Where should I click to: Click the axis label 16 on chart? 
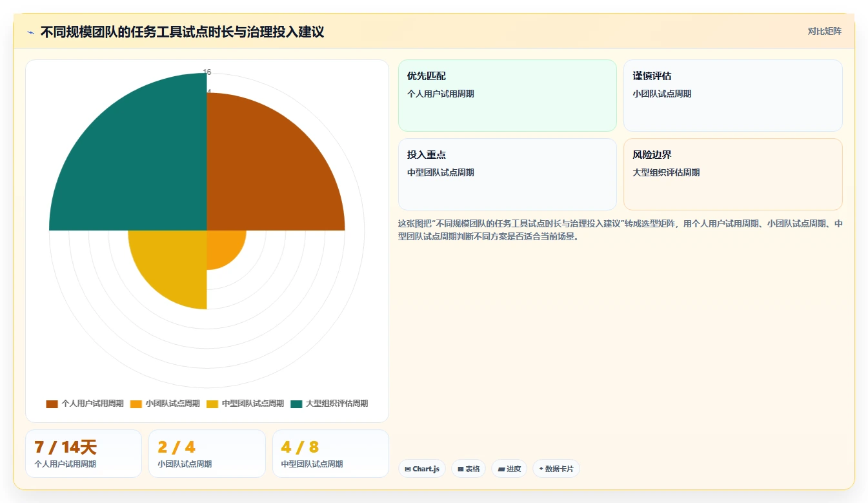point(207,72)
